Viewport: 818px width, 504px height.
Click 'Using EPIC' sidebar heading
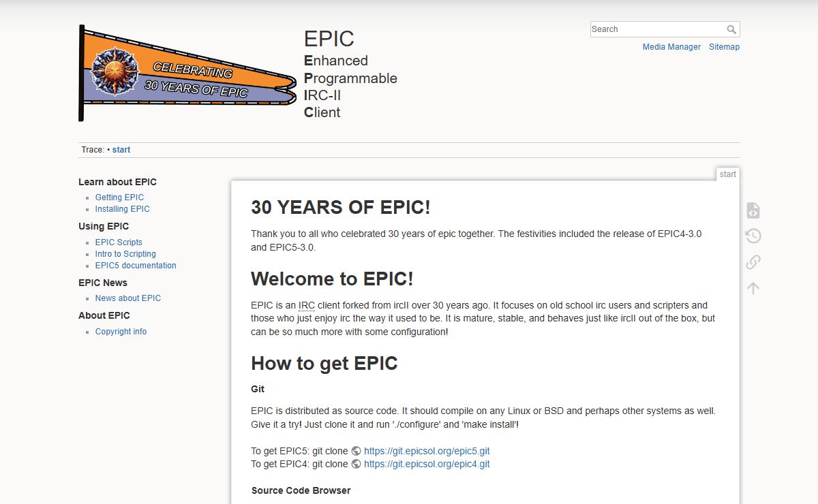point(104,226)
